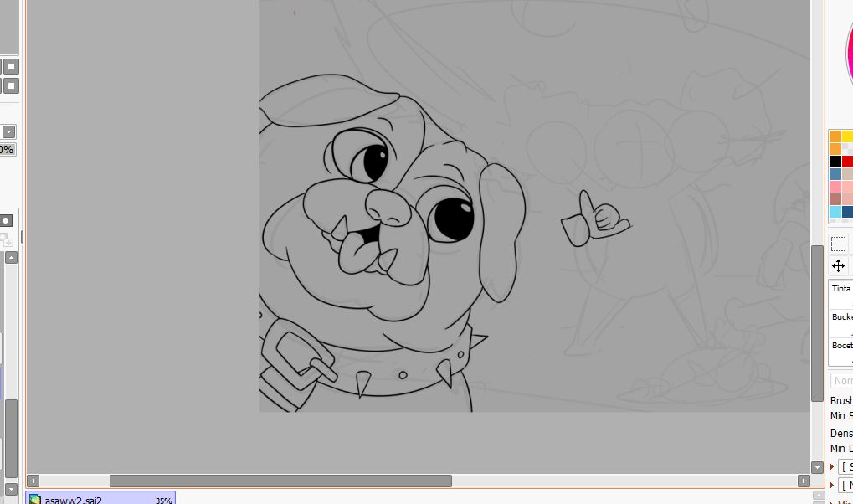Choose the Boceto brush preset
This screenshot has width=853, height=504.
click(x=841, y=351)
